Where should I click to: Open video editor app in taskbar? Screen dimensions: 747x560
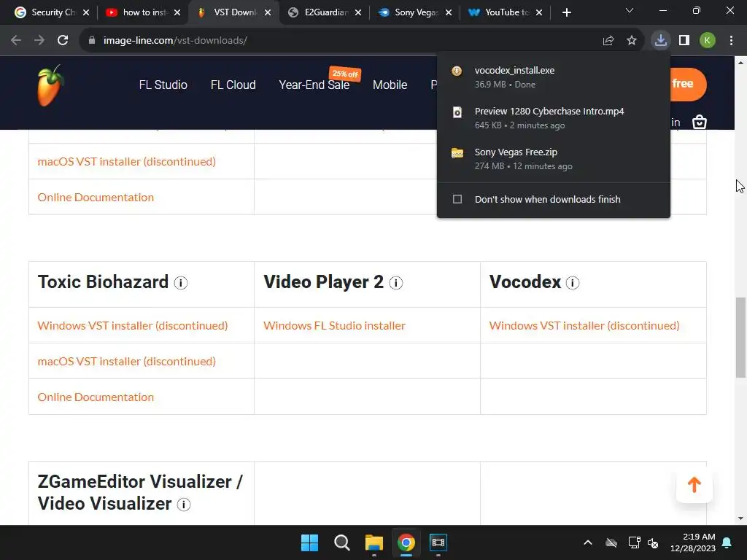point(438,542)
